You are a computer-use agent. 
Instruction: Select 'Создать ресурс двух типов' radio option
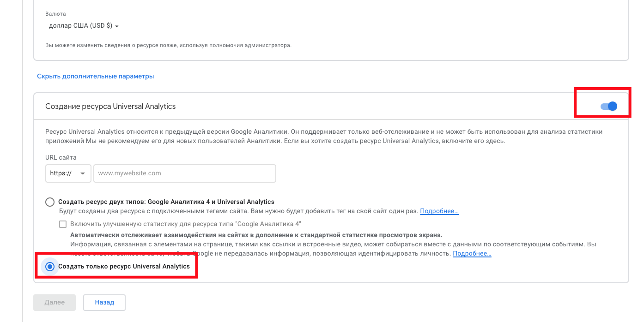pos(50,202)
